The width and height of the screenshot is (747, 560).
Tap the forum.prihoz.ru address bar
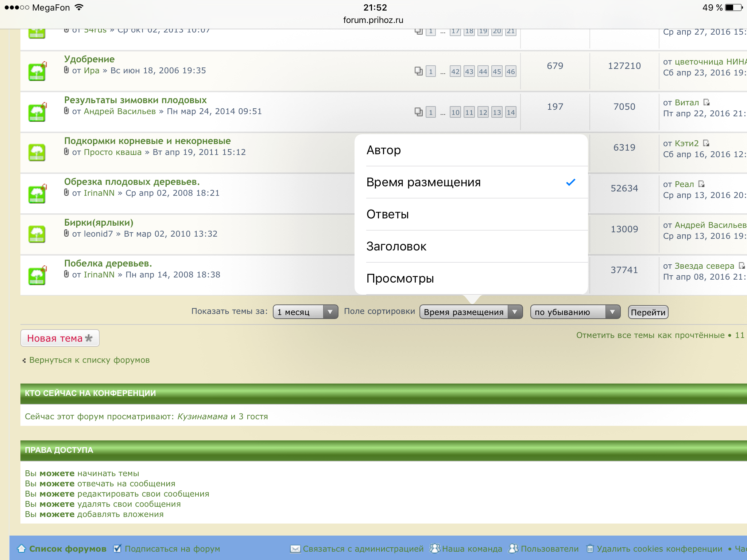(x=373, y=20)
